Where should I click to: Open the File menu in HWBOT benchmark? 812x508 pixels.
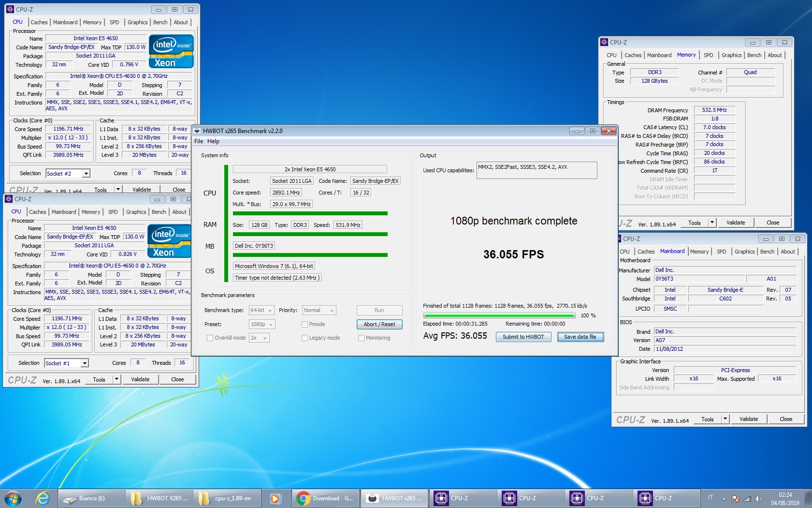[x=199, y=141]
